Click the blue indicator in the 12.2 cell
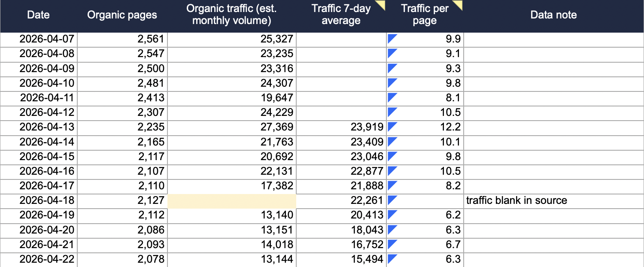 tap(392, 127)
